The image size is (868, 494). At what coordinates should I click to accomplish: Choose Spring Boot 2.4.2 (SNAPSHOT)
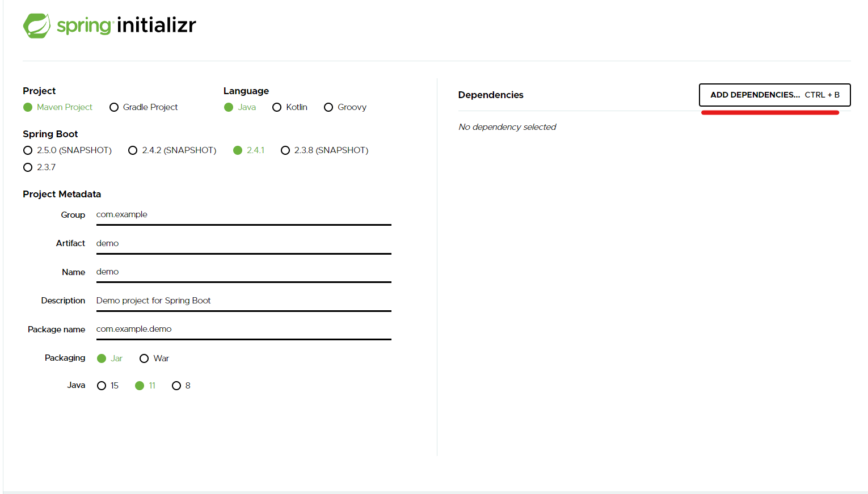click(172, 150)
